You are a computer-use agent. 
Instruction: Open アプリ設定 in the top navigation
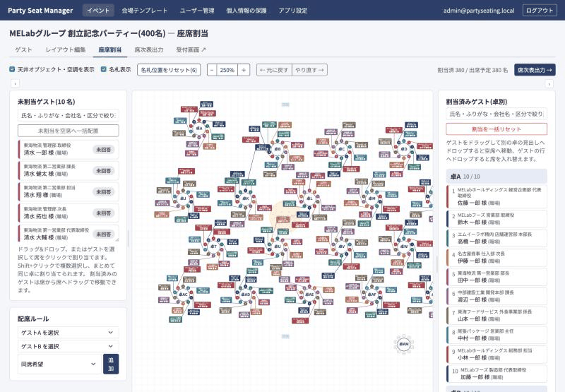coord(293,11)
